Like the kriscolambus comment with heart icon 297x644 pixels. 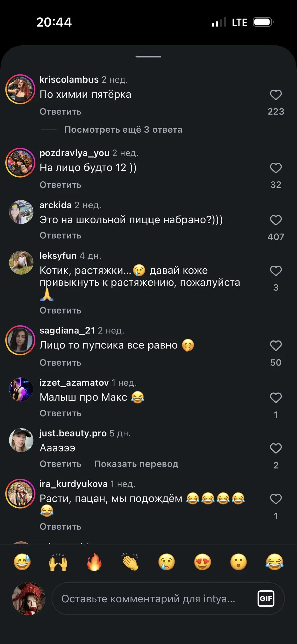pos(276,95)
